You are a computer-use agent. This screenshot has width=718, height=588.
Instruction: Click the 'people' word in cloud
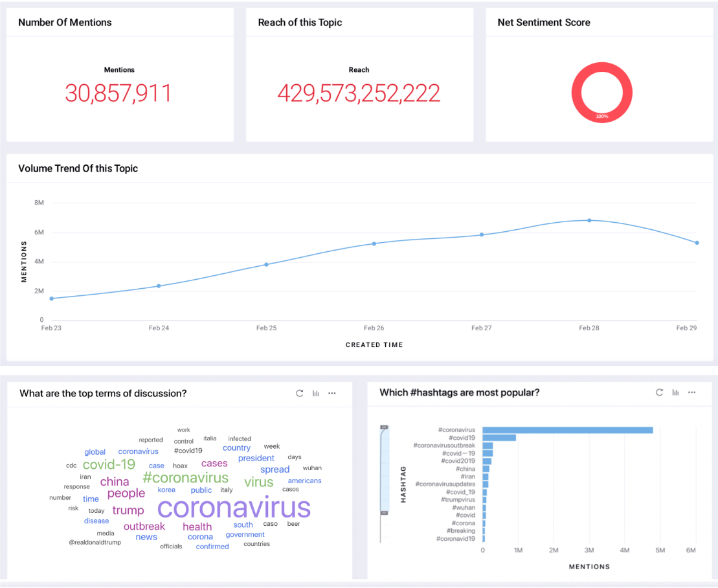click(126, 493)
